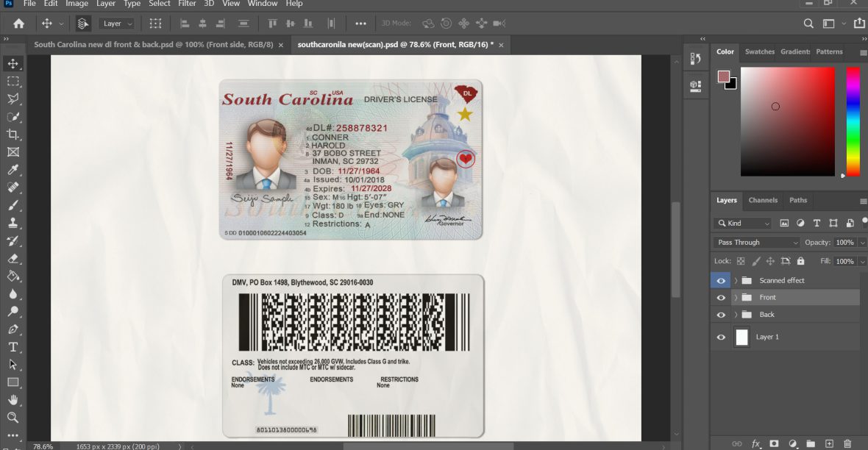Hide the Scanned effect layer group

[x=721, y=280]
